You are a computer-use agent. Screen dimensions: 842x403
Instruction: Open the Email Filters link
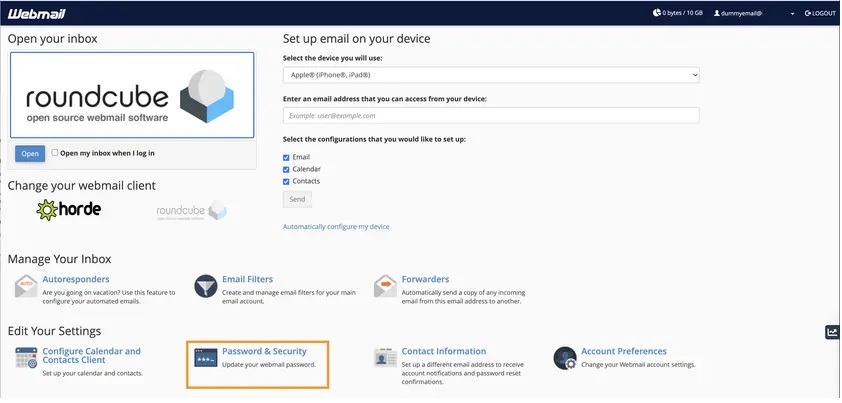(x=248, y=279)
